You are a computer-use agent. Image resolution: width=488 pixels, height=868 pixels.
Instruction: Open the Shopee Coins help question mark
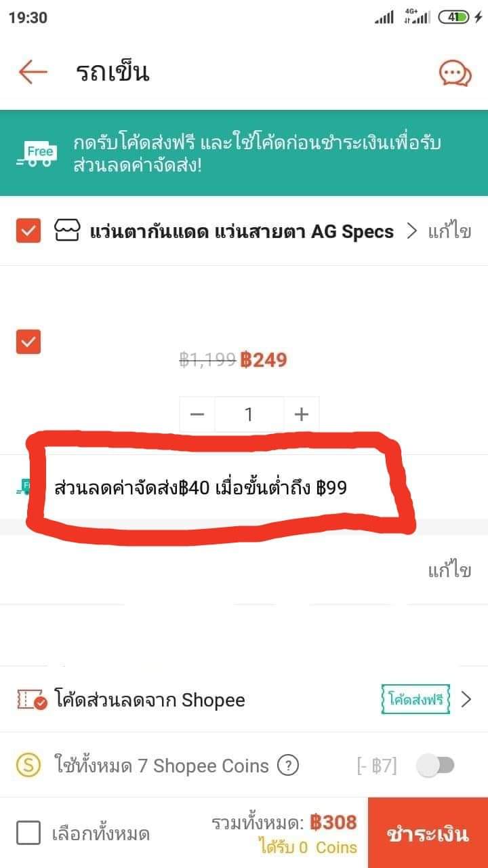(x=289, y=766)
